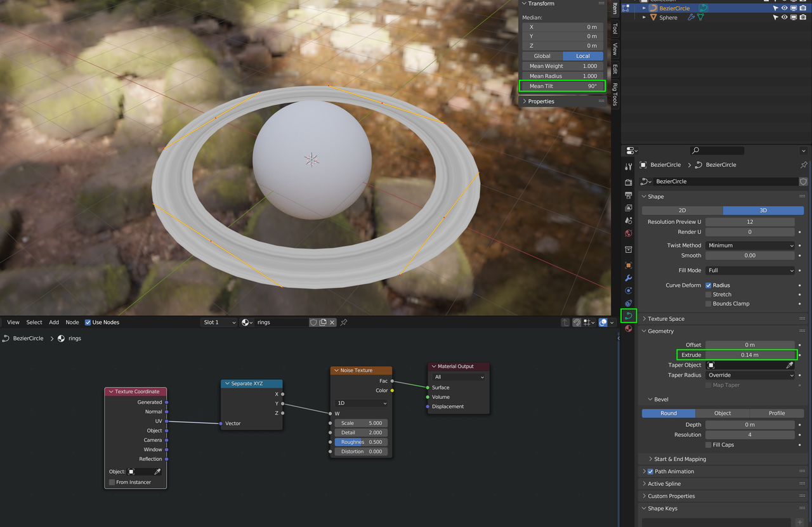
Task: Select Local transform button
Action: point(583,56)
